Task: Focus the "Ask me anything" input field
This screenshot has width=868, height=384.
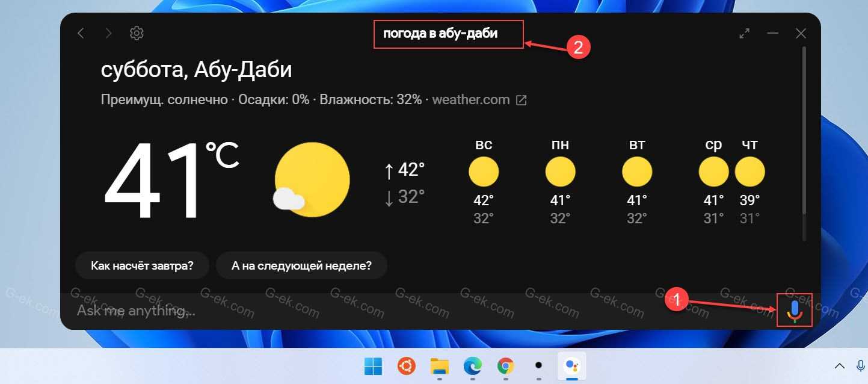Action: (x=361, y=311)
